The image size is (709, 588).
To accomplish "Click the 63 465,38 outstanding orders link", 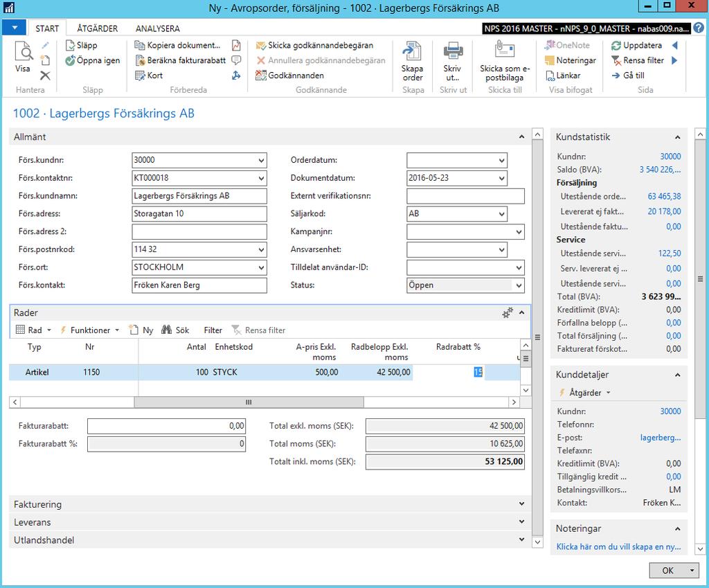I will point(664,196).
